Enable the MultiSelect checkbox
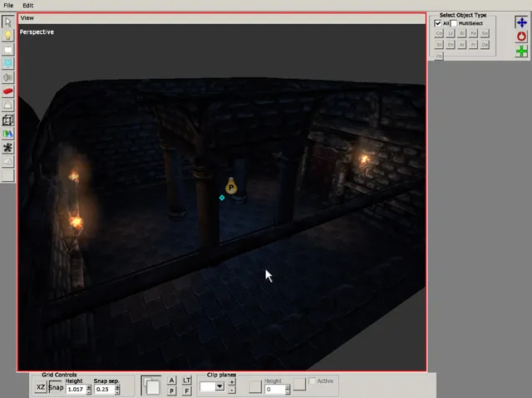 [453, 23]
